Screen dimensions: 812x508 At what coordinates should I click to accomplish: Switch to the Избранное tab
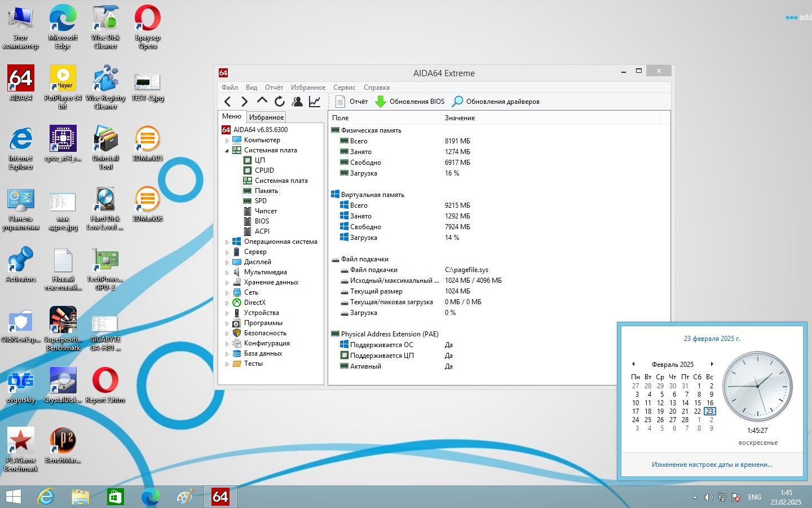coord(266,117)
